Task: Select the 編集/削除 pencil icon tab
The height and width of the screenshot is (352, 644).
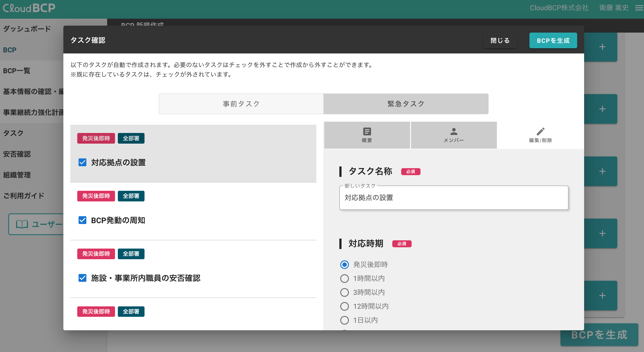Action: [x=540, y=135]
